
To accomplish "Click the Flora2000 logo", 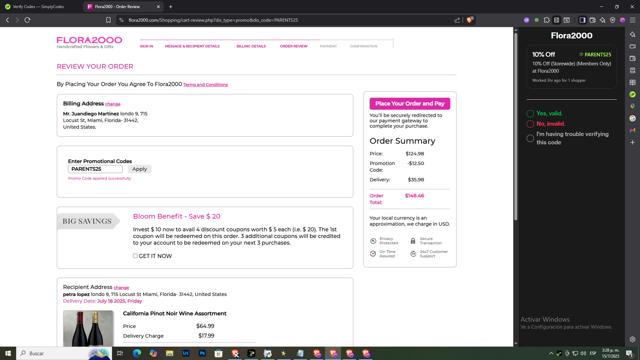I will (x=89, y=42).
